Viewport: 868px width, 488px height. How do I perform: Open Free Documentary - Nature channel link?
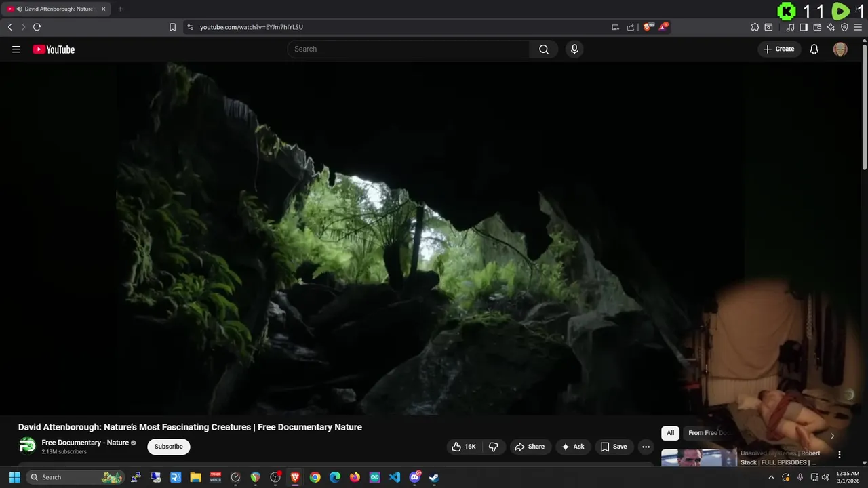(85, 443)
